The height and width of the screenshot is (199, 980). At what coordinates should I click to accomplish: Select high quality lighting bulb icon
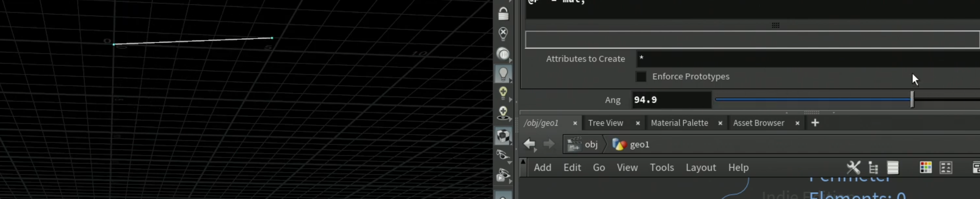pos(503,93)
